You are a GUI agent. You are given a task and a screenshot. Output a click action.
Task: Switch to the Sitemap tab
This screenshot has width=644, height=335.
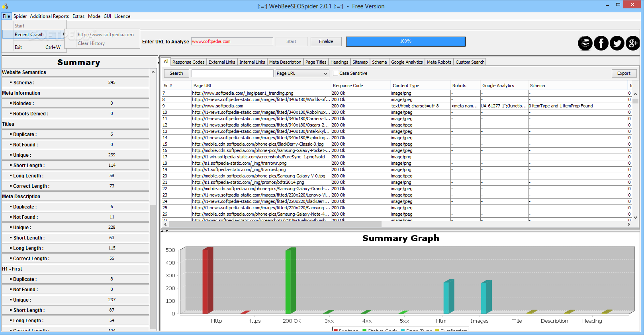(x=360, y=62)
